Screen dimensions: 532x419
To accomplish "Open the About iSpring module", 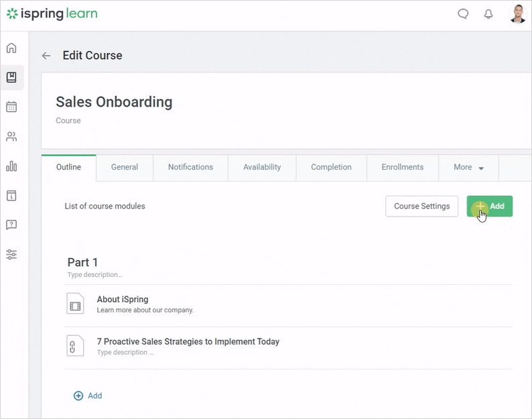I will [x=123, y=300].
